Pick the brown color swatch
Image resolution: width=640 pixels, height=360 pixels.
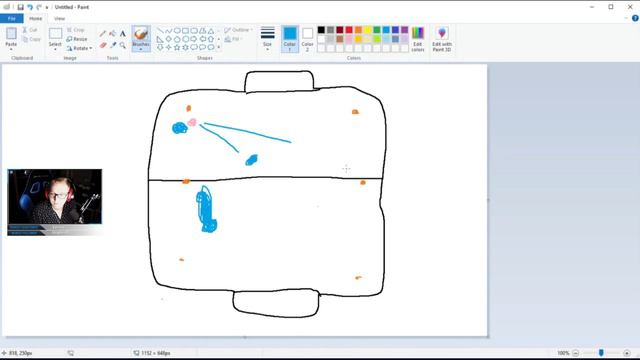340,39
